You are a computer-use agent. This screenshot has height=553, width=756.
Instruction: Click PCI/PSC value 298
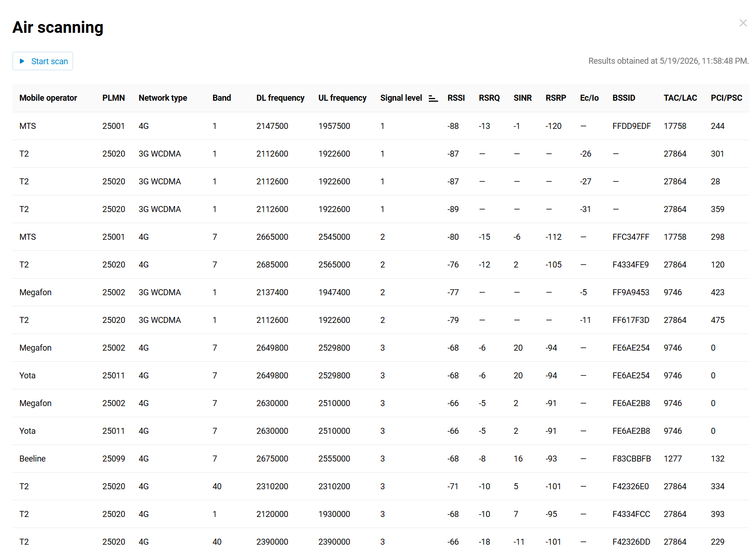pos(718,237)
